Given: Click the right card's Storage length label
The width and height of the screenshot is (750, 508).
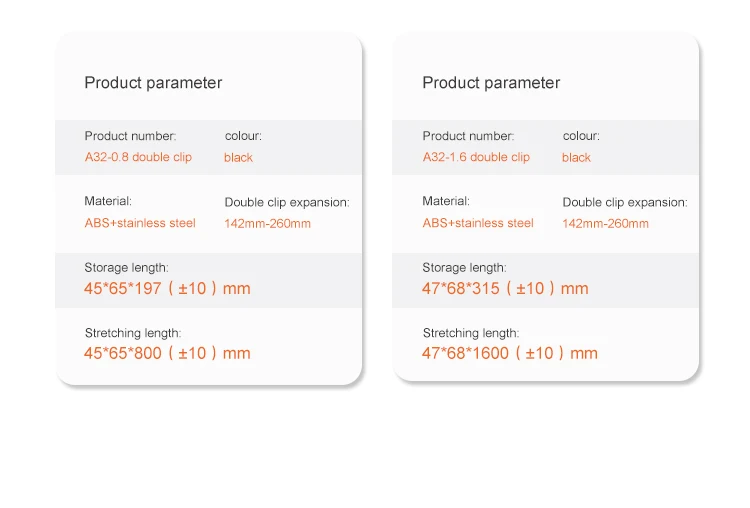Looking at the screenshot, I should [464, 267].
